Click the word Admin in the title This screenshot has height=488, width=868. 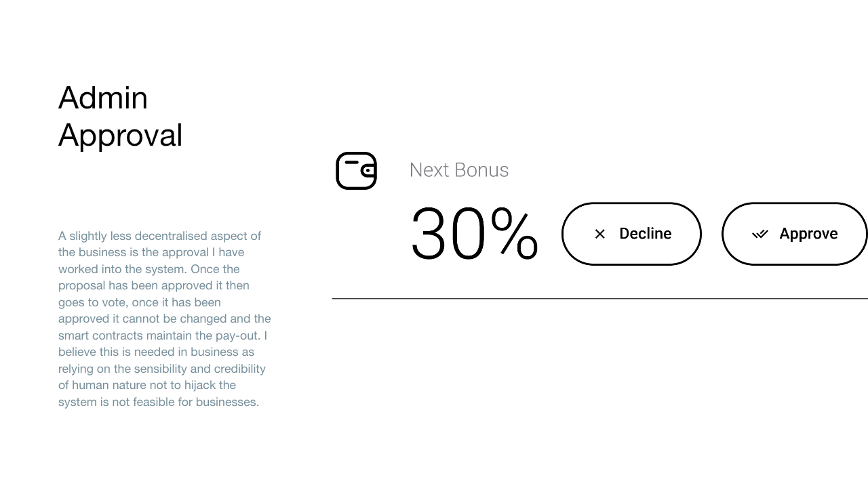(103, 98)
